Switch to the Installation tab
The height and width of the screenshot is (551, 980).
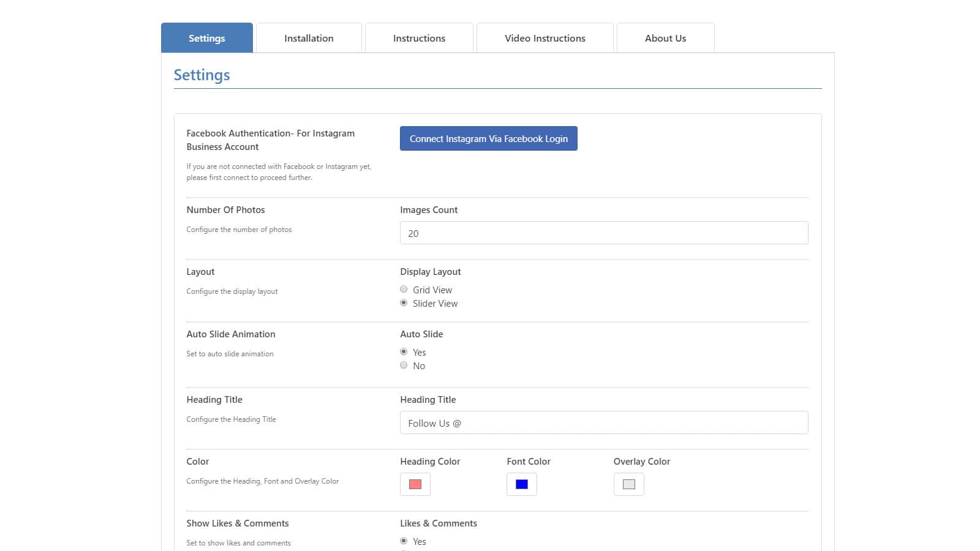click(x=309, y=38)
